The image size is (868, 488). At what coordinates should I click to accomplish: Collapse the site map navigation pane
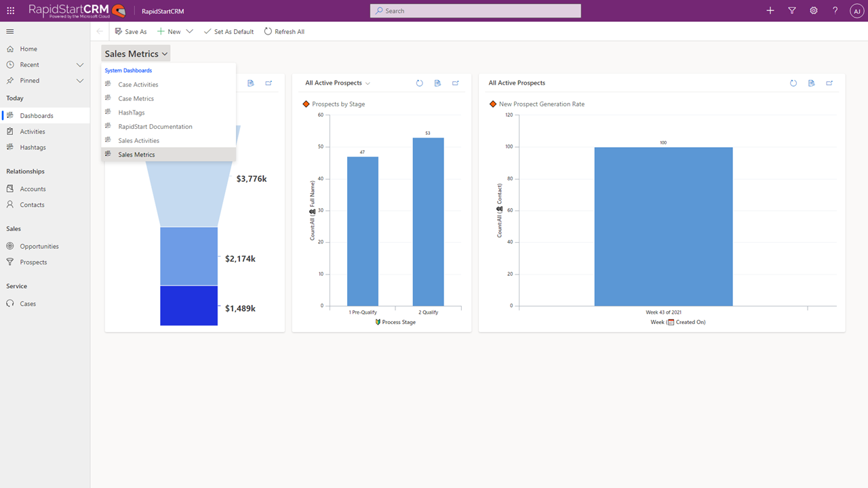coord(9,31)
